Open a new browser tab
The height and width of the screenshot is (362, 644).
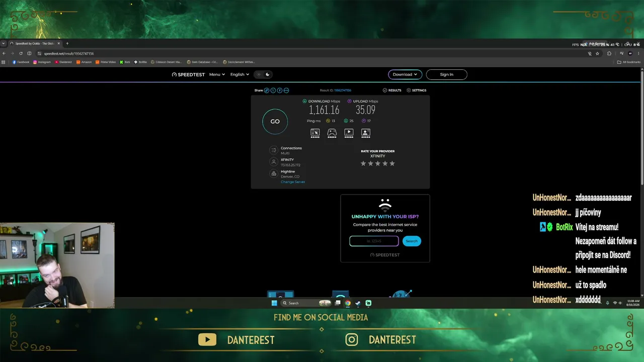[x=67, y=44]
